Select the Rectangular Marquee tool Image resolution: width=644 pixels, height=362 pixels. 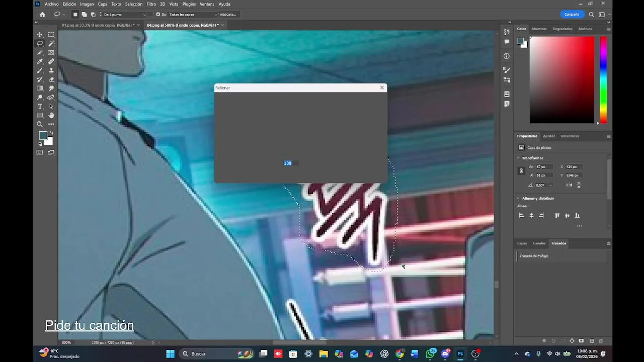(51, 34)
